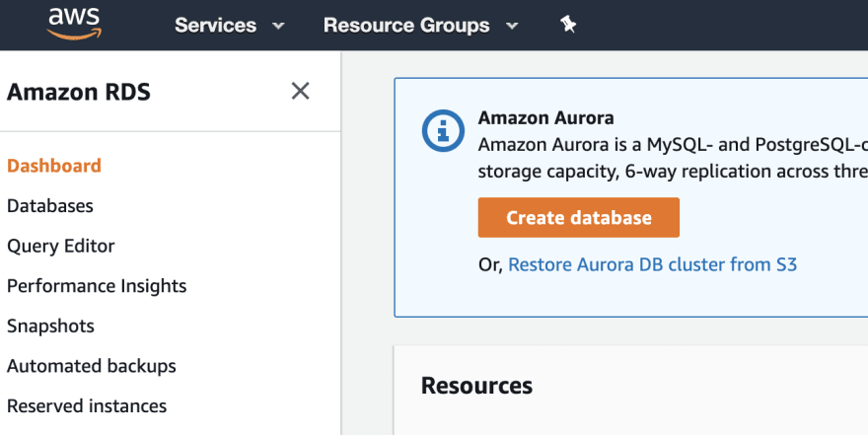Click the Amazon Aurora banner heading
Image resolution: width=868 pixels, height=435 pixels.
coord(545,118)
